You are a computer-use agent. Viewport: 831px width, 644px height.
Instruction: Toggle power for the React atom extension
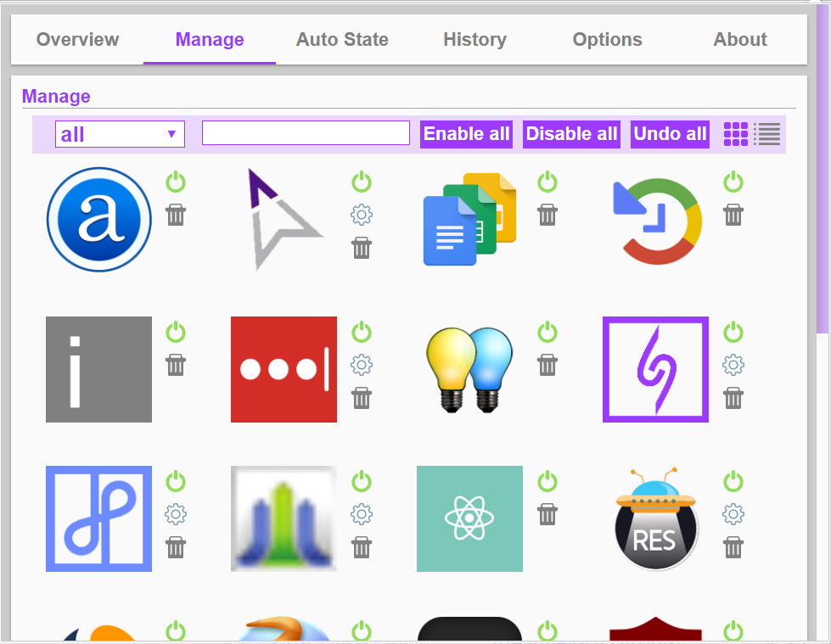click(x=547, y=481)
